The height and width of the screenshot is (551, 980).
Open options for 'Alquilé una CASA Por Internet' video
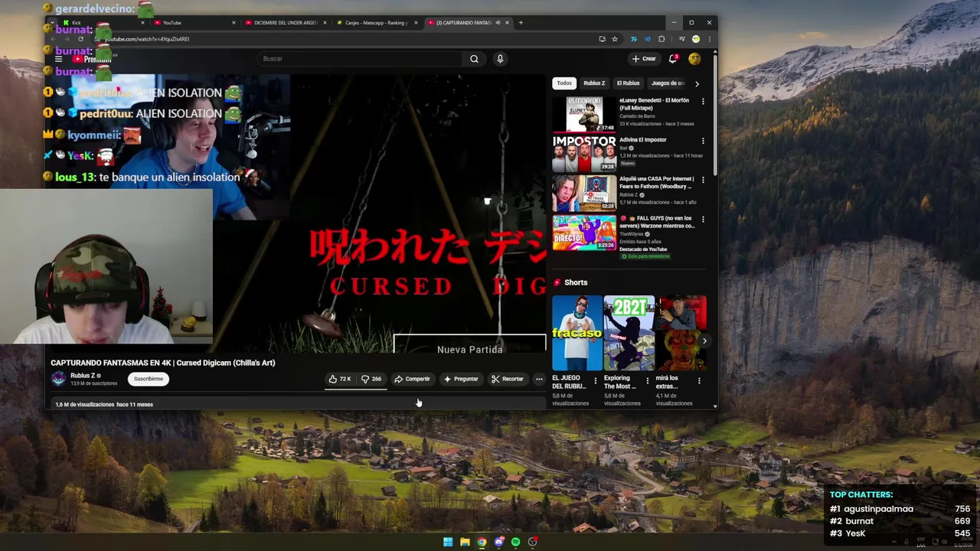pos(703,181)
